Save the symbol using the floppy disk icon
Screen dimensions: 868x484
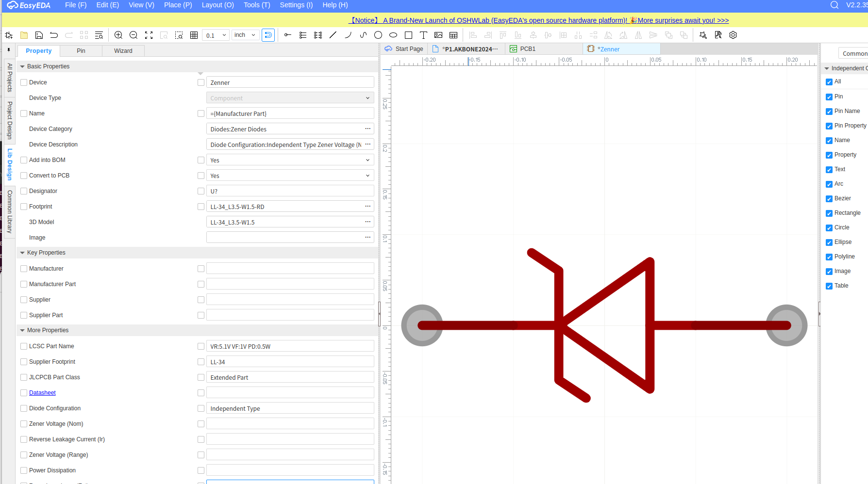(39, 35)
